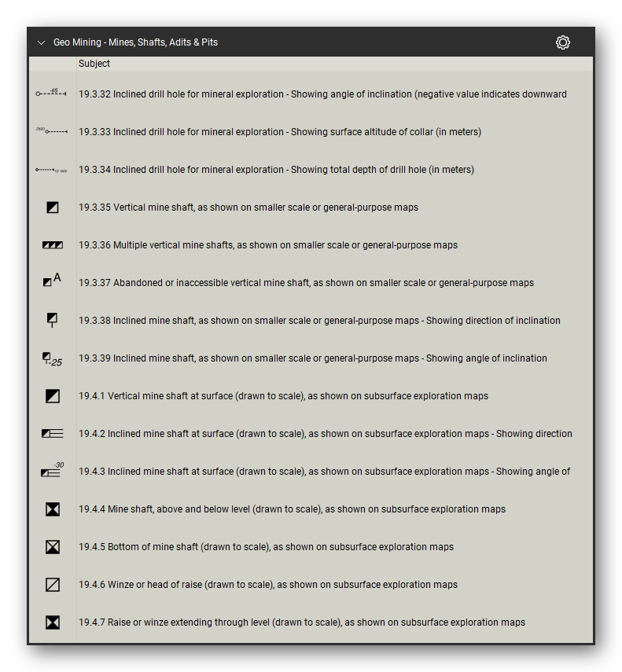Screen dimensions: 622x672
Task: Select row text 19.4.5 Bottom of mine shaft
Action: click(x=266, y=547)
